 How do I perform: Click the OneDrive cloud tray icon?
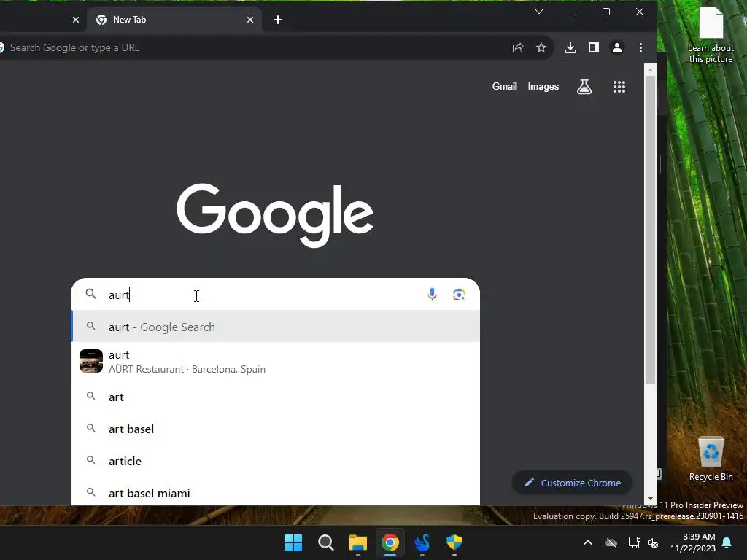[611, 542]
